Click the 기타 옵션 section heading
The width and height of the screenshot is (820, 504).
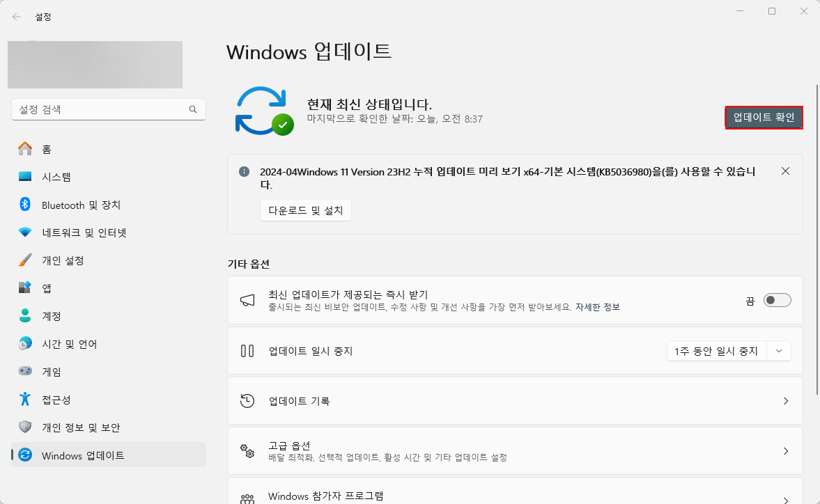(x=249, y=264)
